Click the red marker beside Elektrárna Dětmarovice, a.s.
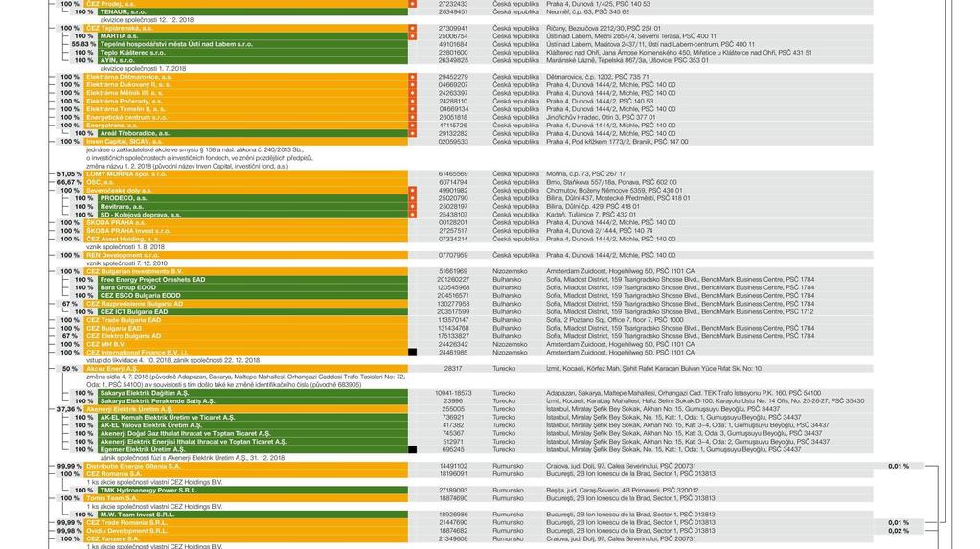 click(x=413, y=77)
